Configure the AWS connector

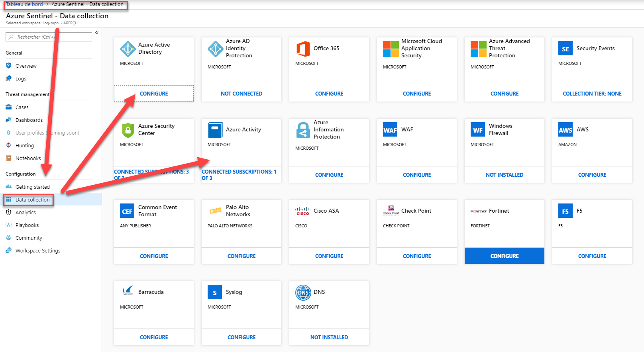(592, 175)
